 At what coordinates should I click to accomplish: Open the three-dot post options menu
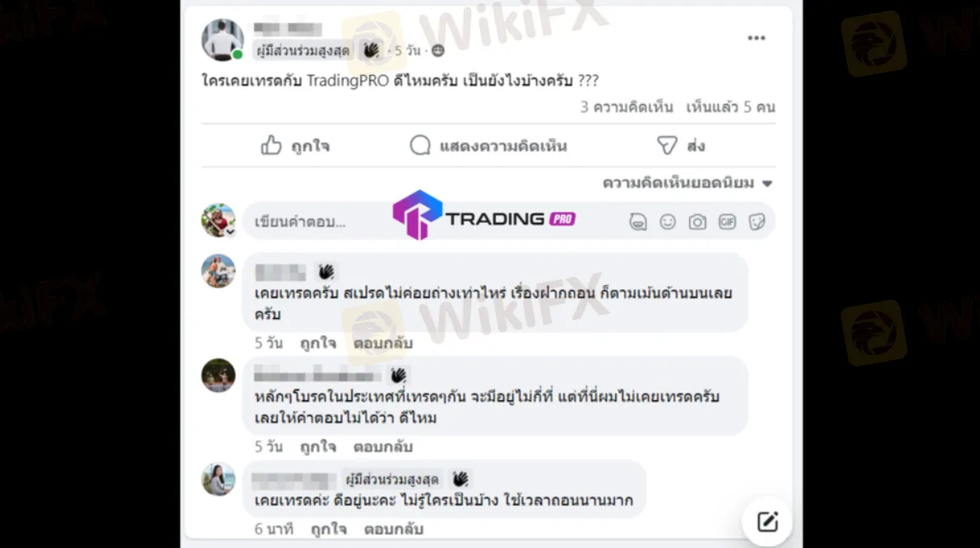(x=756, y=38)
